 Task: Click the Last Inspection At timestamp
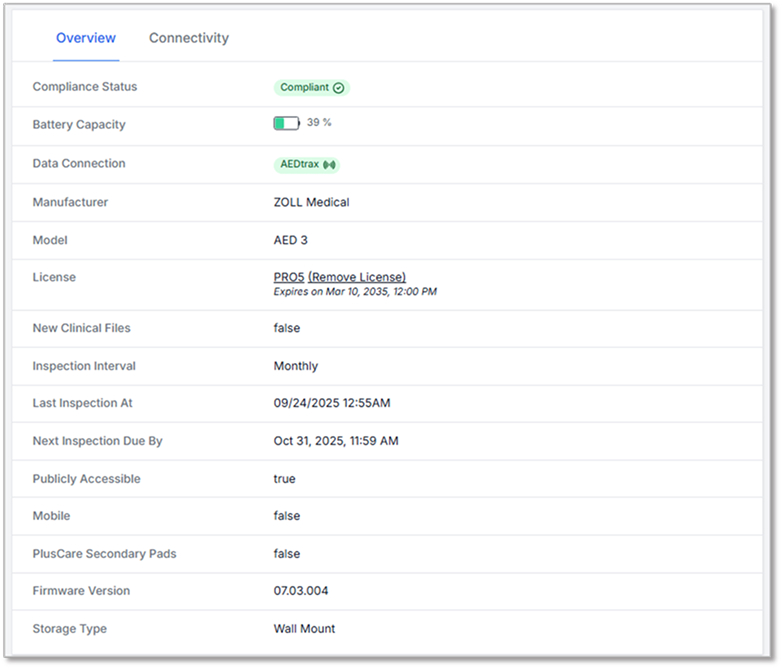tap(334, 403)
